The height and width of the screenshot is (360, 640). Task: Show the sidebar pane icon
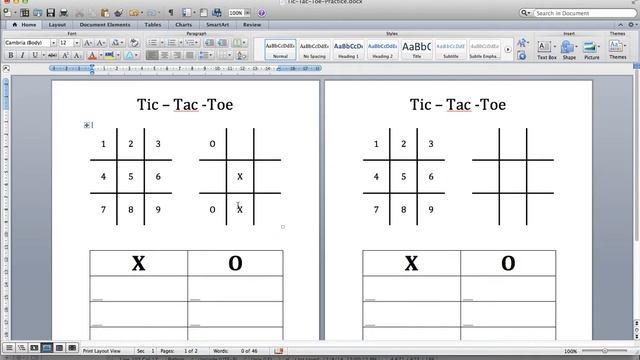(186, 13)
